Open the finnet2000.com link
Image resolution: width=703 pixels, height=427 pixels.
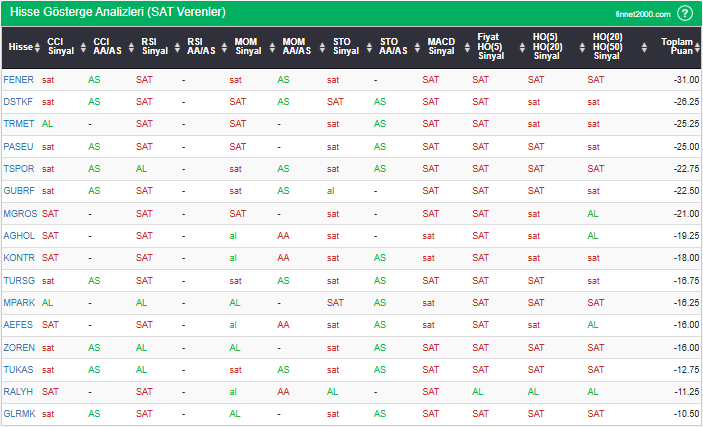[x=641, y=14]
